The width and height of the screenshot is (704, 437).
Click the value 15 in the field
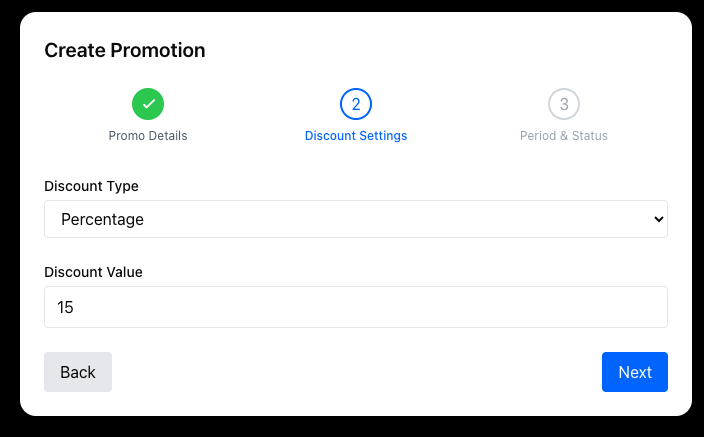(x=66, y=307)
